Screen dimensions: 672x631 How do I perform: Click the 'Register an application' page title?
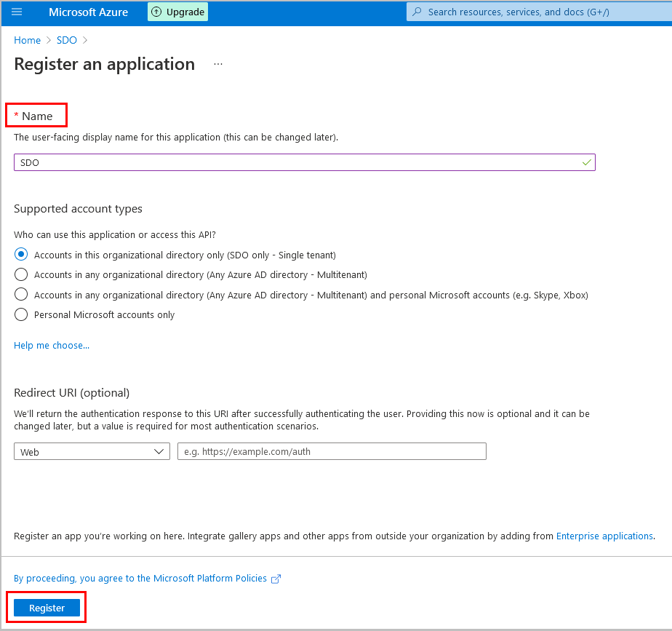(105, 64)
